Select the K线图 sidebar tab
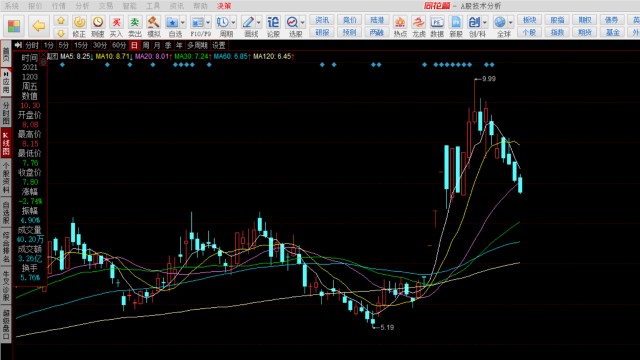Screen dimensions: 640x360 point(6,143)
